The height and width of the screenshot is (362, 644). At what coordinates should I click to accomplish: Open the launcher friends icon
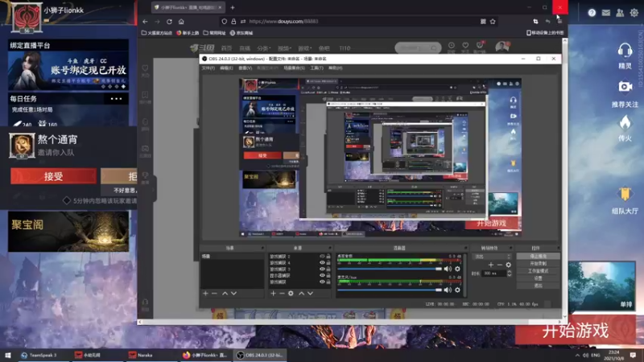pos(620,13)
